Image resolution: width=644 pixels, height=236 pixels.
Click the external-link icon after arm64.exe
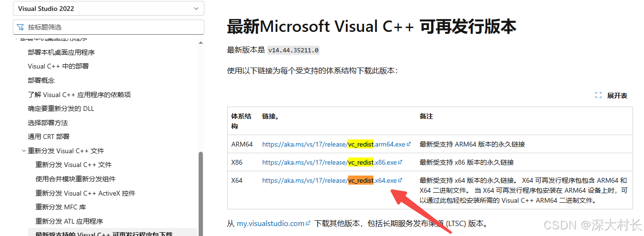(x=408, y=144)
